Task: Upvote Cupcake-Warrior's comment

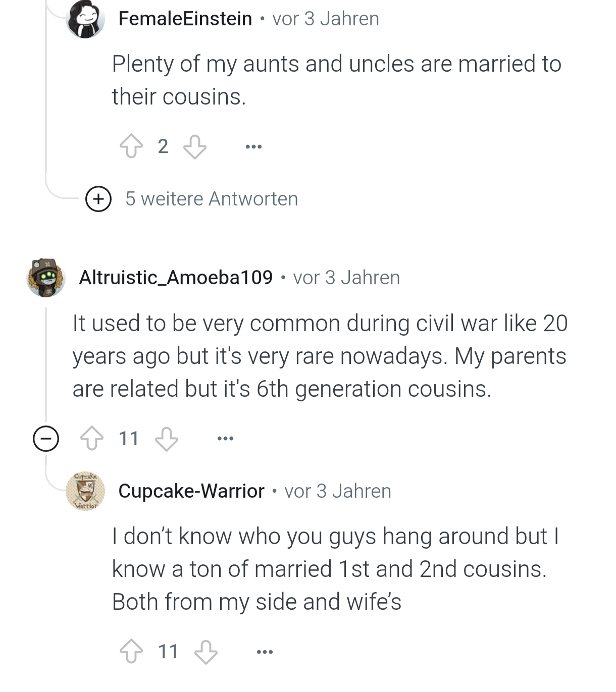Action: click(131, 651)
